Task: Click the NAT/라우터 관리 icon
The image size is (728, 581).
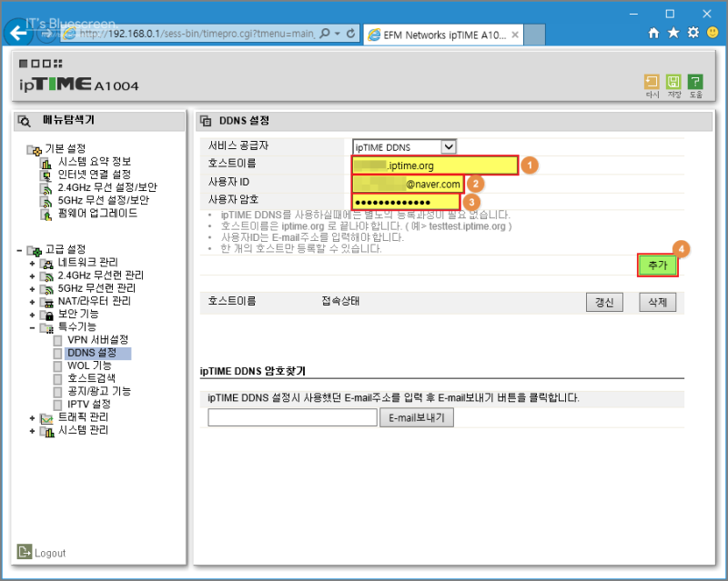Action: point(47,303)
